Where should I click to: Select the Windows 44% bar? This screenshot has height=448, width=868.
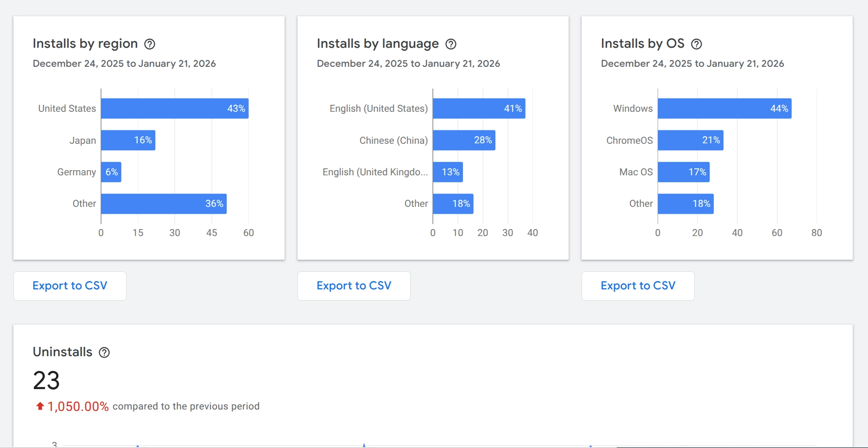[724, 108]
